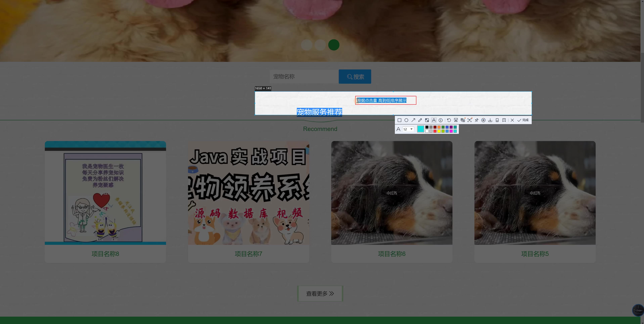Select the active green carousel dot
The height and width of the screenshot is (324, 644).
pyautogui.click(x=334, y=45)
